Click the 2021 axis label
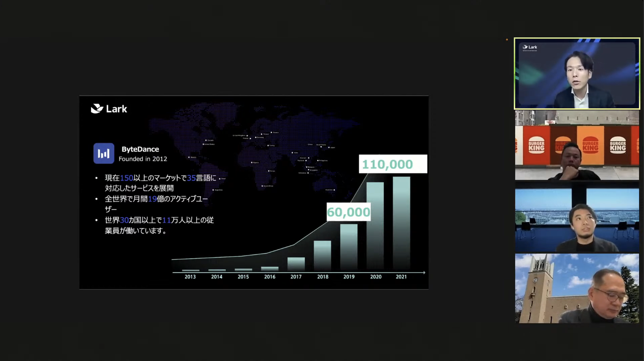This screenshot has height=361, width=644. pyautogui.click(x=401, y=276)
